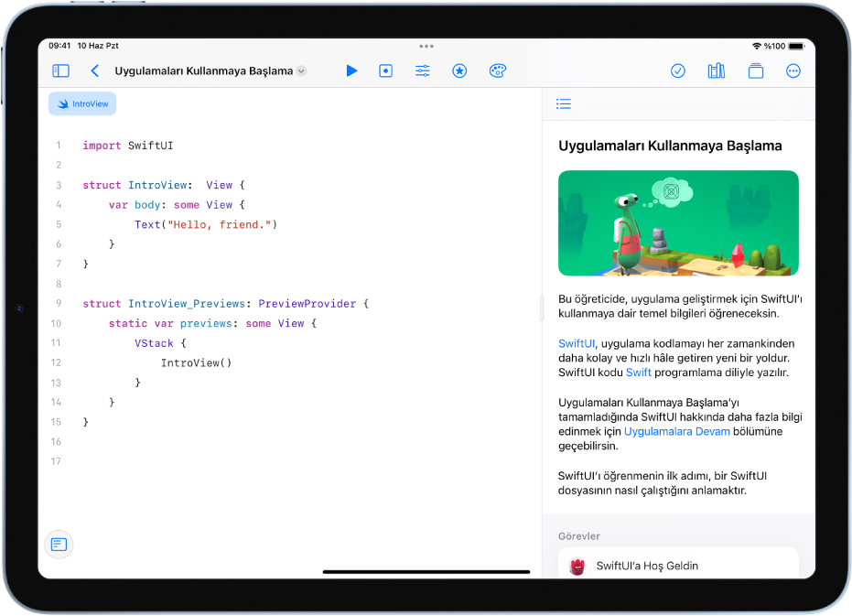The width and height of the screenshot is (852, 616).
Task: Click the "Hello, friend." string in code
Action: click(219, 224)
